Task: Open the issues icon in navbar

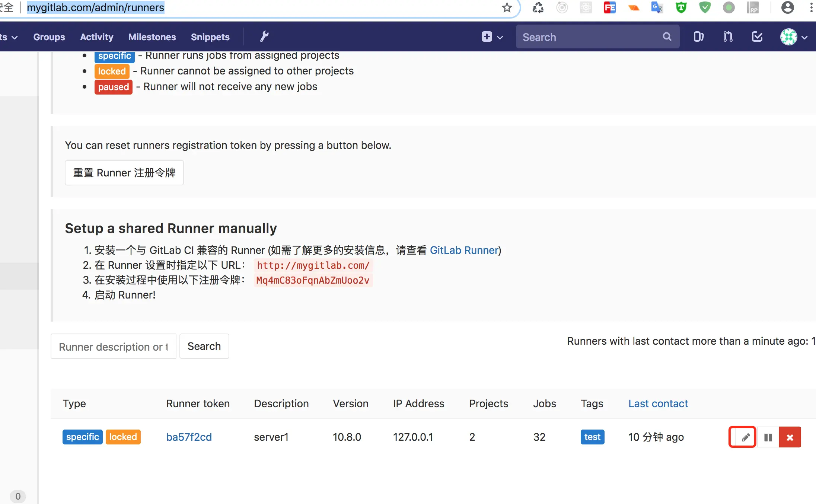Action: [698, 36]
